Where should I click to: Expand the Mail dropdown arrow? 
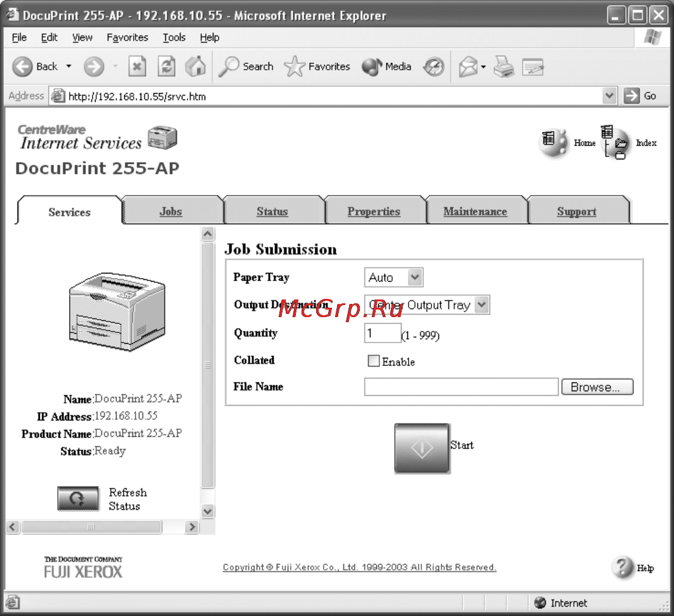(483, 67)
